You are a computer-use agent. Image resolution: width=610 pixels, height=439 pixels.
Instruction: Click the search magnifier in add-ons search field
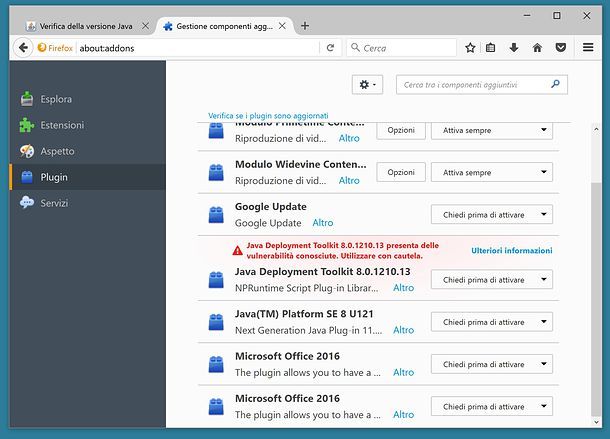pos(556,84)
